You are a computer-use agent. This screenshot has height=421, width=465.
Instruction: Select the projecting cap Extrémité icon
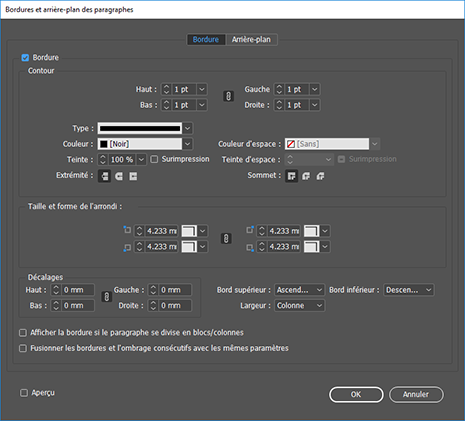(x=133, y=176)
